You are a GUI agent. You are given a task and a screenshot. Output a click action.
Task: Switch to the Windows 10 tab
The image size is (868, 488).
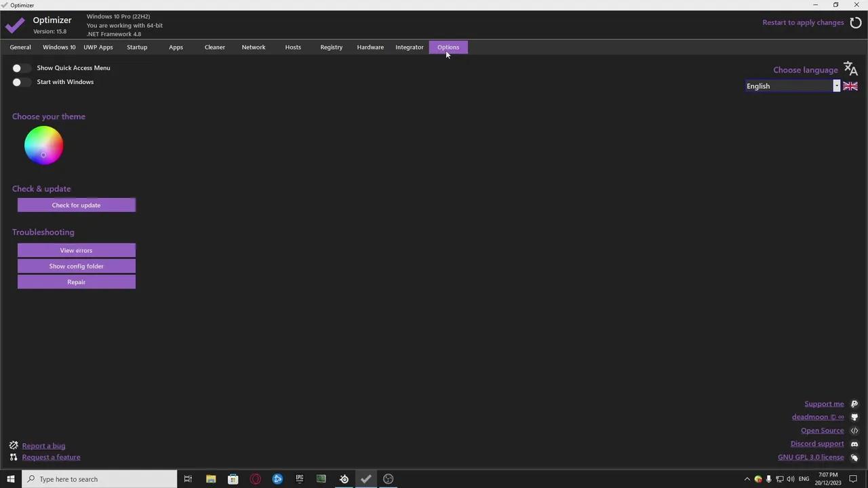[x=59, y=47]
